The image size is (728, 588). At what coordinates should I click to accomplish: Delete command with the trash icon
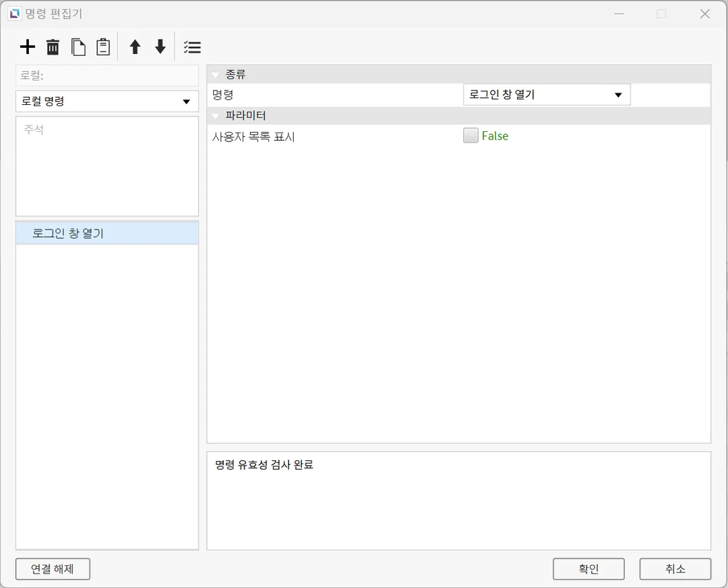click(53, 47)
